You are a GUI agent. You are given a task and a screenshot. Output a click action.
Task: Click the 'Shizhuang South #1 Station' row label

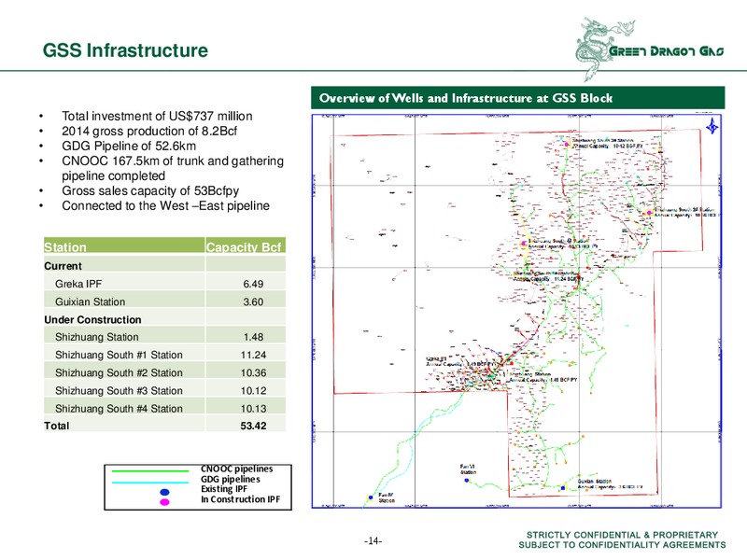pyautogui.click(x=119, y=355)
